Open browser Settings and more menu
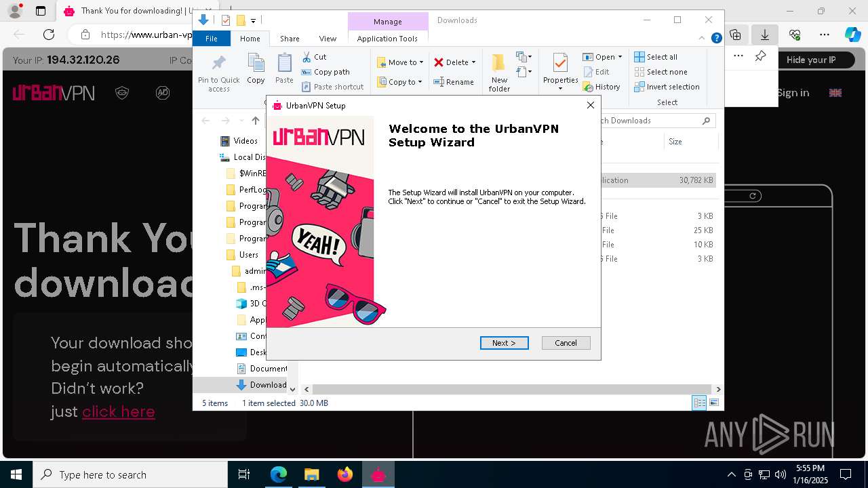Viewport: 868px width, 488px height. click(x=825, y=35)
